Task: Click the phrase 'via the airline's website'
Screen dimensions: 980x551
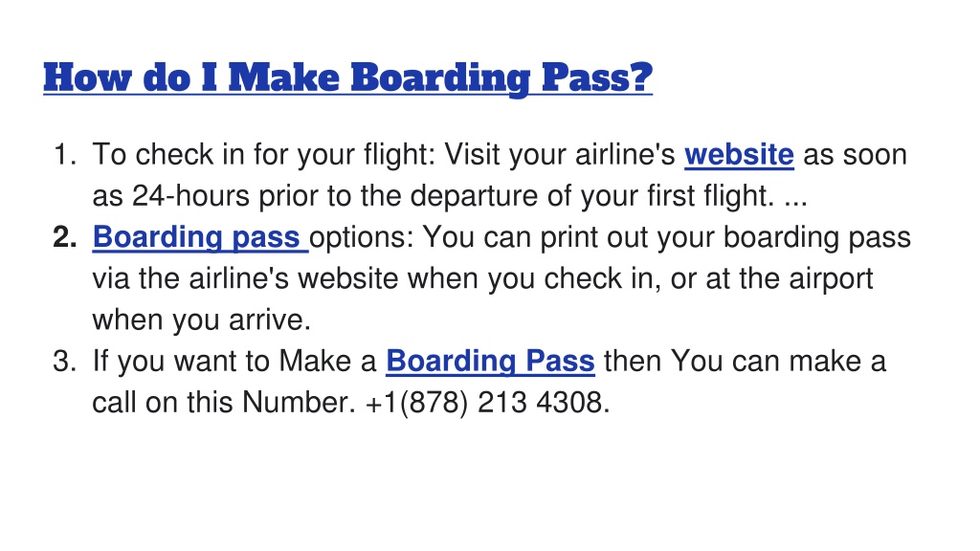Action: coord(246,278)
